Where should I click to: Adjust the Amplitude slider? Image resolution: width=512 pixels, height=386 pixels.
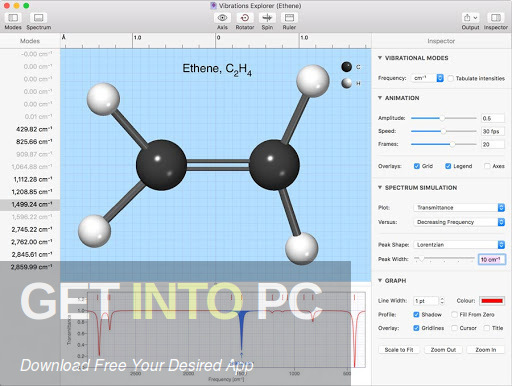coord(442,118)
